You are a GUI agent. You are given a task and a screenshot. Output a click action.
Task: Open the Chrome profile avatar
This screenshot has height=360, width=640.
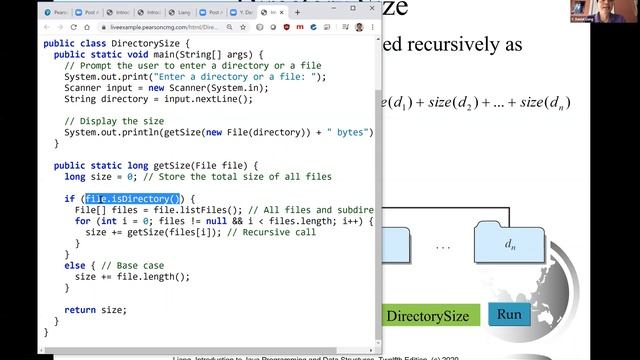[359, 27]
